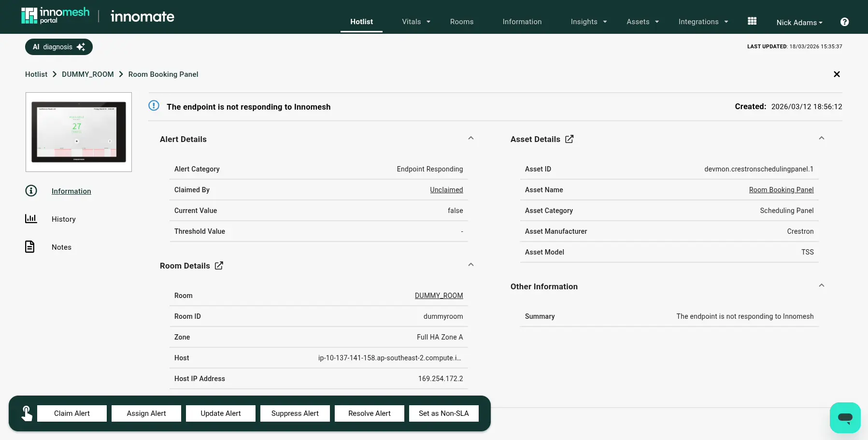Click the alert info icon beside endpoint message

pyautogui.click(x=154, y=106)
